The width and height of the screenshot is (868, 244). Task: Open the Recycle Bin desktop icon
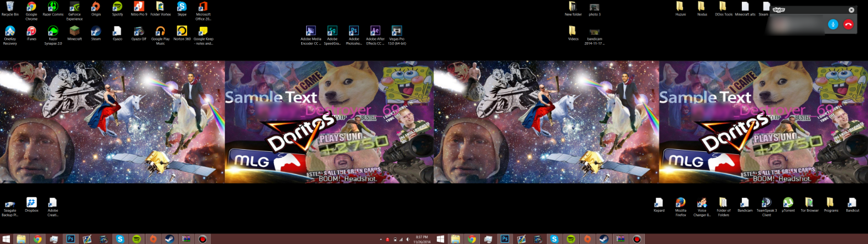point(10,9)
